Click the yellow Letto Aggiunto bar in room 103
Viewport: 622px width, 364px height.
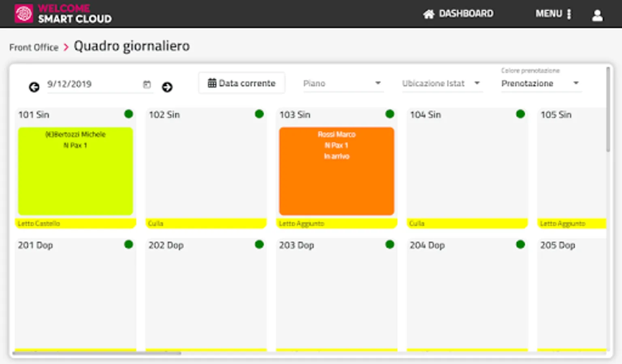[337, 223]
